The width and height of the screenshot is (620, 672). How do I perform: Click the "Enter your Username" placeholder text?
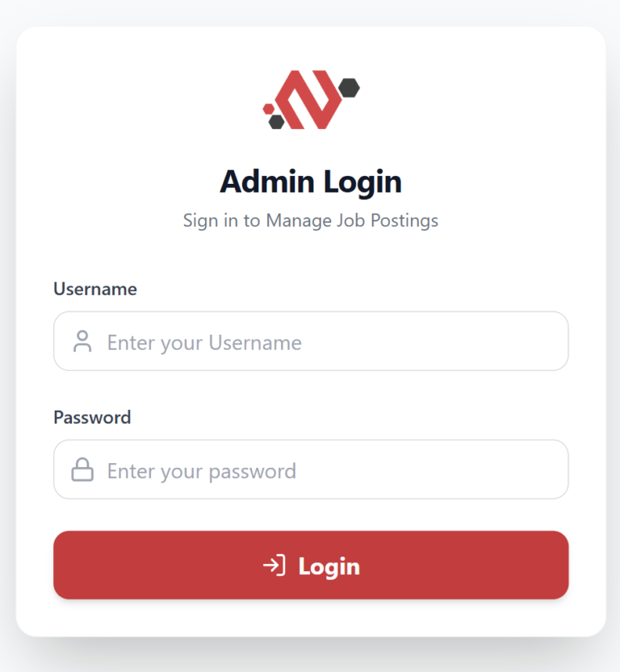[x=204, y=343]
